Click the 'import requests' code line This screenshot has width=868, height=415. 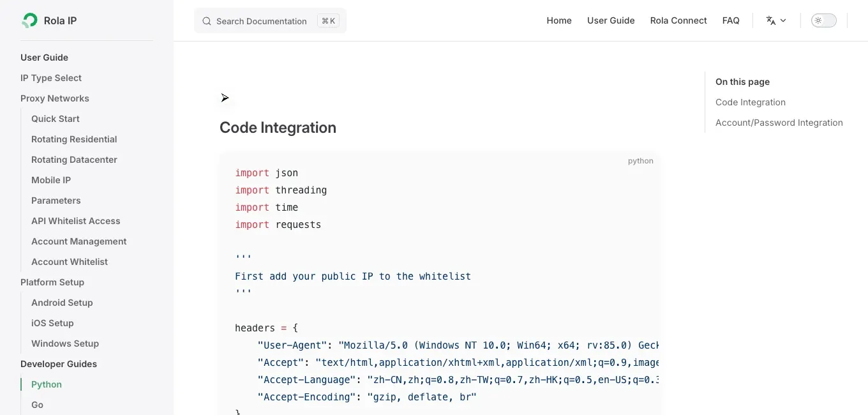pyautogui.click(x=278, y=225)
